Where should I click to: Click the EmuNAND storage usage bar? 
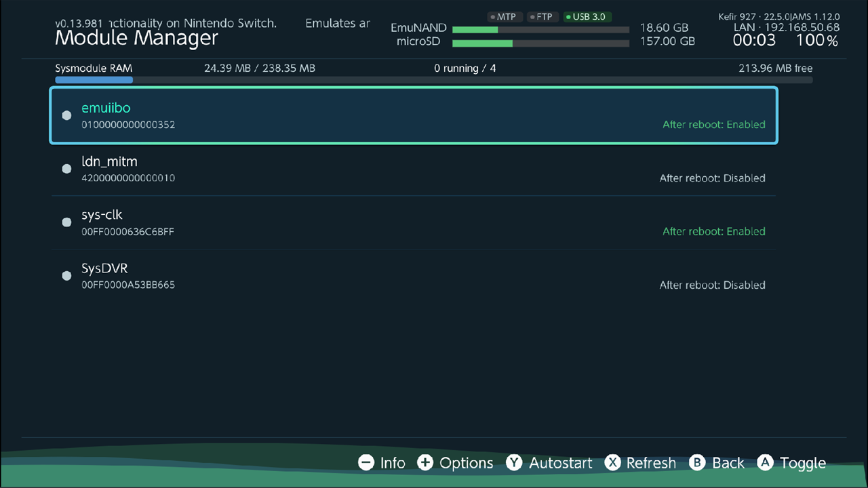point(540,30)
